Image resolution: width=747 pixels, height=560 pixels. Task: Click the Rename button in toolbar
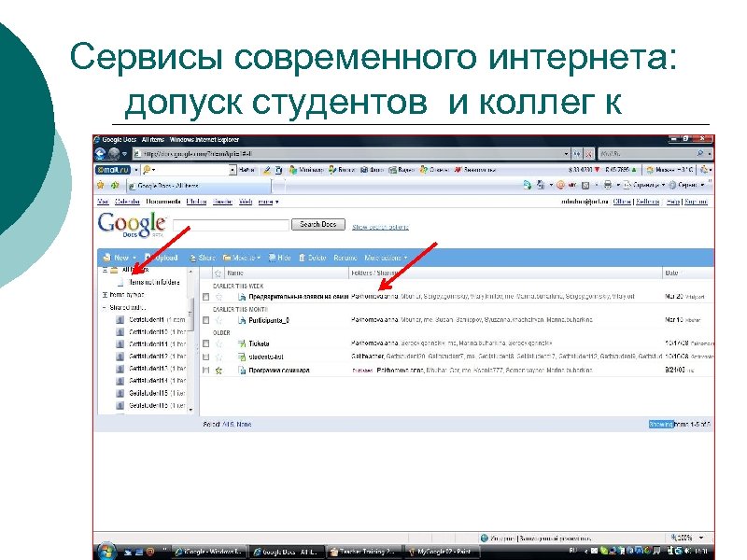tap(345, 258)
